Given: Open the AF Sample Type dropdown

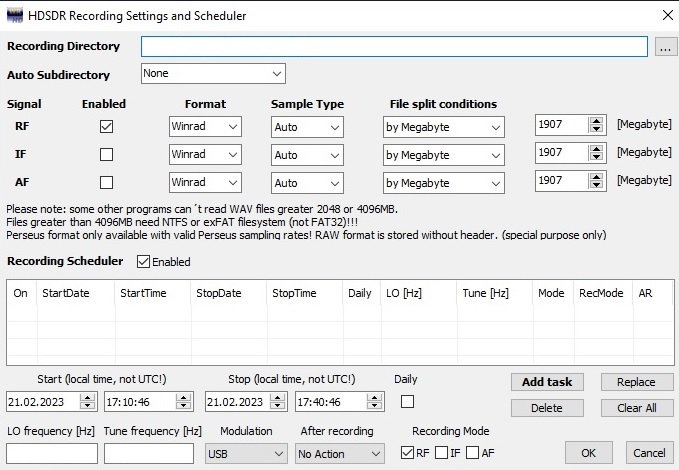Looking at the screenshot, I should (307, 183).
